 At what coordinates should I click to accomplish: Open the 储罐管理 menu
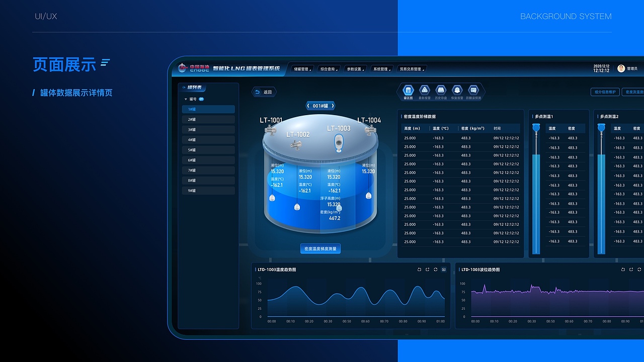coord(301,69)
